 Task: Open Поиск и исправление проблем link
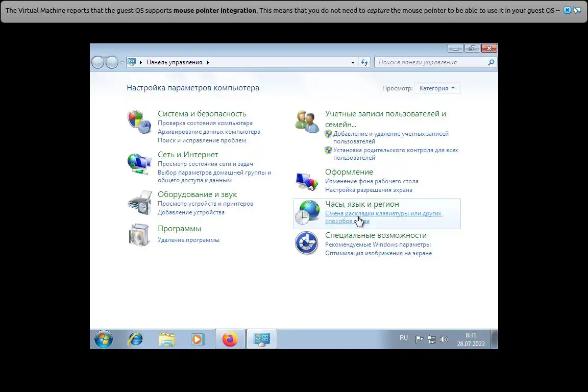click(x=202, y=140)
